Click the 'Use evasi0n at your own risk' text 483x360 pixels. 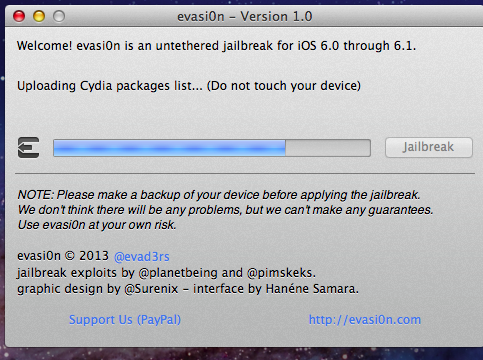[97, 225]
